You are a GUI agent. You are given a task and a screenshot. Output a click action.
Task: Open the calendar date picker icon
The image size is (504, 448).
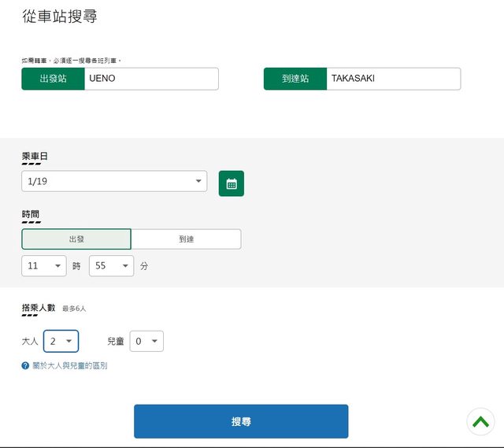pyautogui.click(x=231, y=183)
